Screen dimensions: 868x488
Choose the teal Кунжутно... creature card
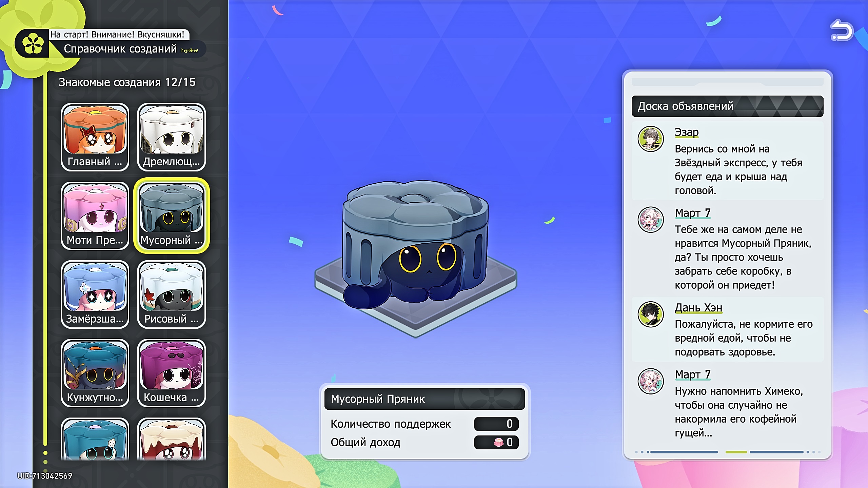(x=95, y=373)
